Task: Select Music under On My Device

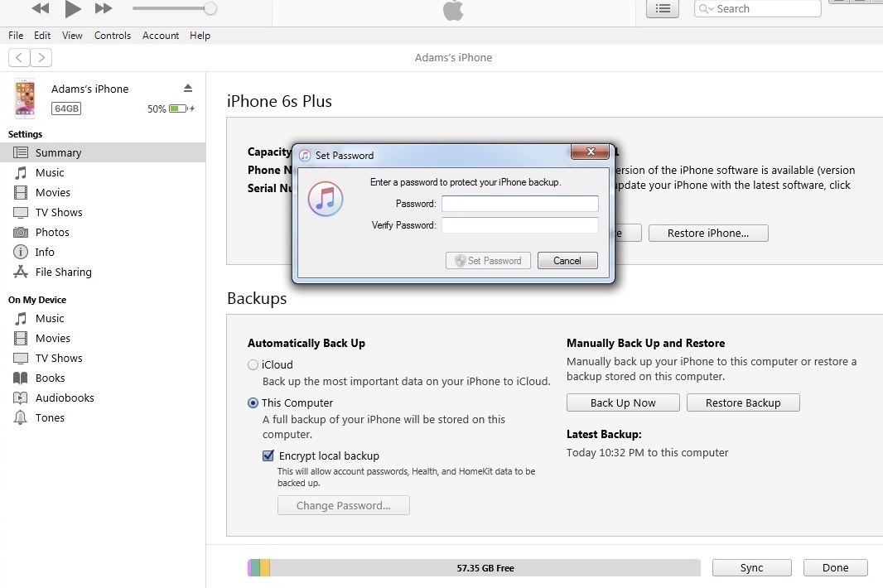Action: coord(103,318)
